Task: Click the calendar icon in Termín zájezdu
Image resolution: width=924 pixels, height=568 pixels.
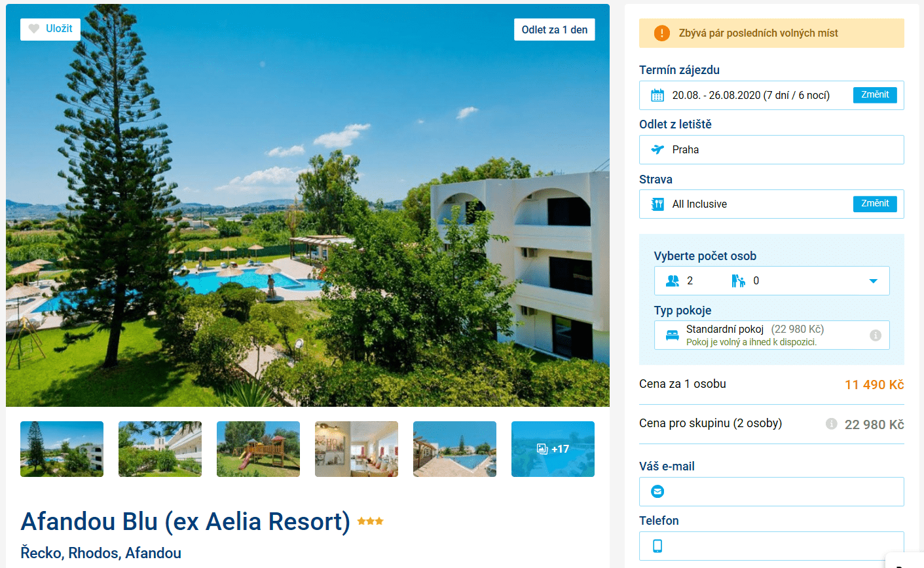Action: coord(657,95)
